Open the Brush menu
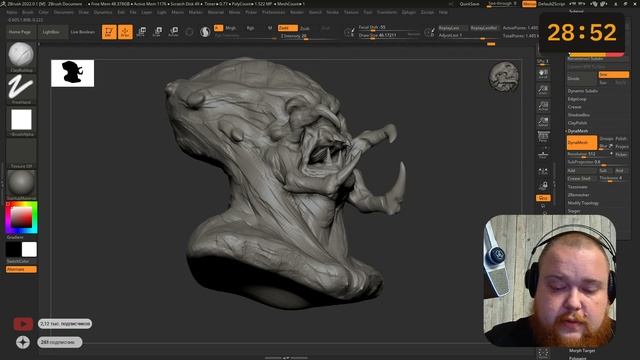The width and height of the screenshot is (640, 360). tap(28, 12)
